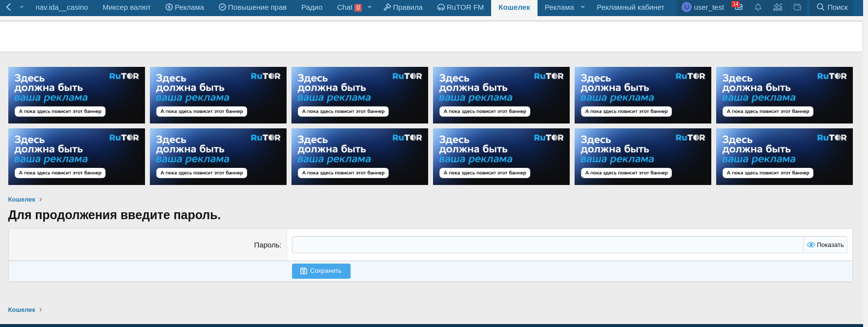Expand the Реклама dropdown next to Кошелек

[582, 7]
